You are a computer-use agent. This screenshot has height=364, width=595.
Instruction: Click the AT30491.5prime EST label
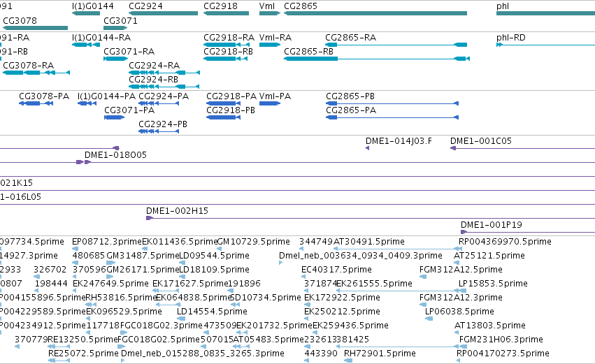(369, 242)
